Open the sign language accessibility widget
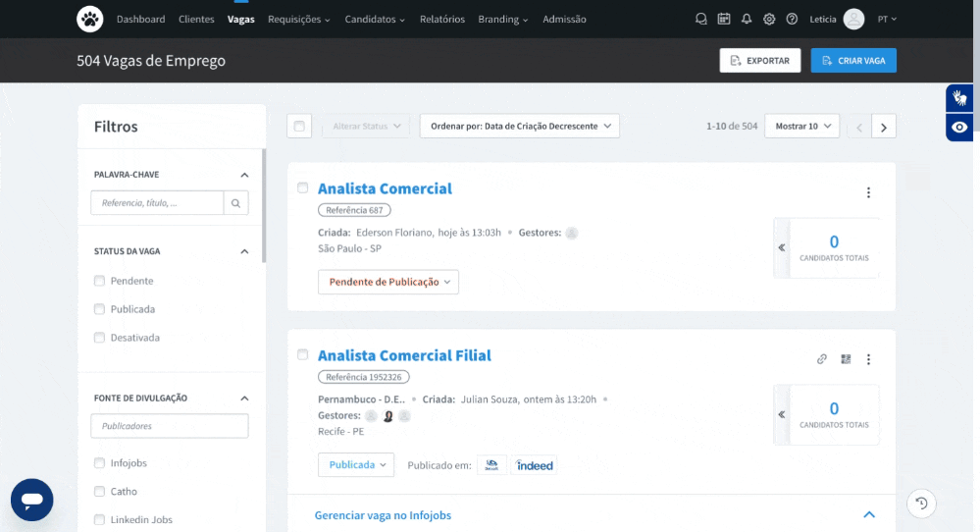This screenshot has height=532, width=980. click(x=959, y=98)
